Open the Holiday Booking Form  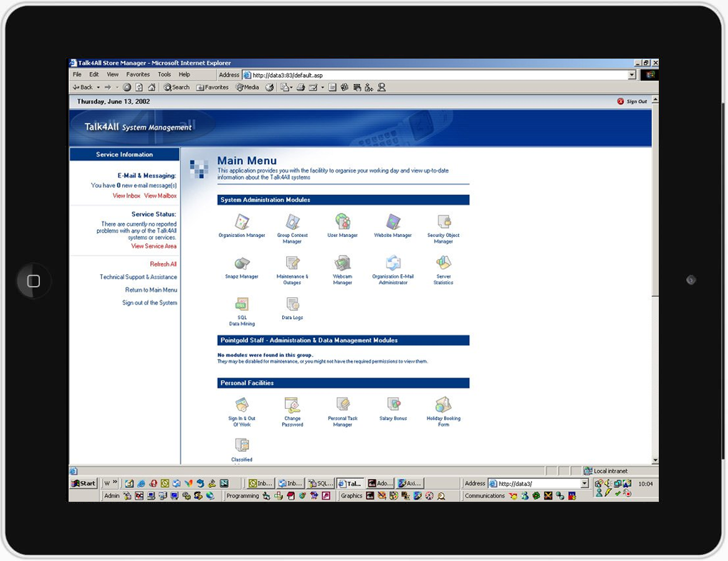click(x=443, y=412)
